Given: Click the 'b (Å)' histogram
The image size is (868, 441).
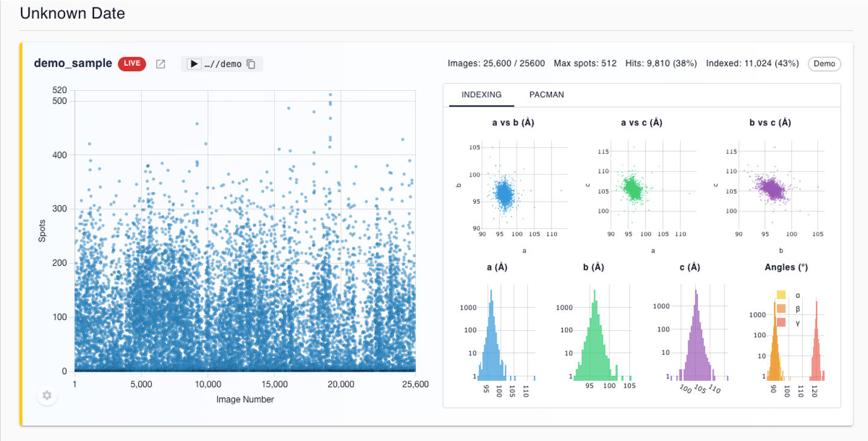Looking at the screenshot, I should pyautogui.click(x=603, y=331).
